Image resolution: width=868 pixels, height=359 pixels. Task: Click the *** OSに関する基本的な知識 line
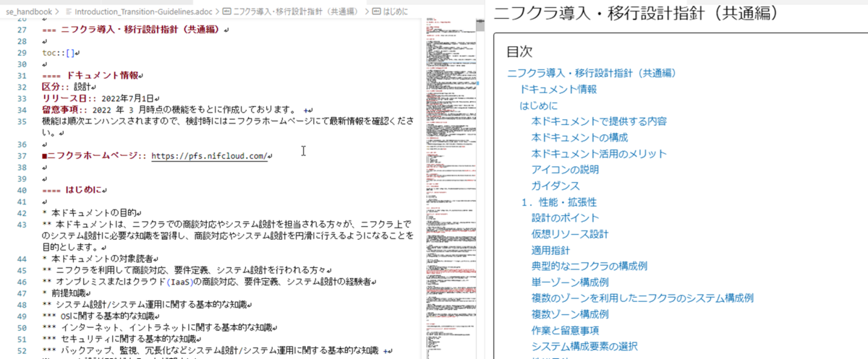point(100,316)
